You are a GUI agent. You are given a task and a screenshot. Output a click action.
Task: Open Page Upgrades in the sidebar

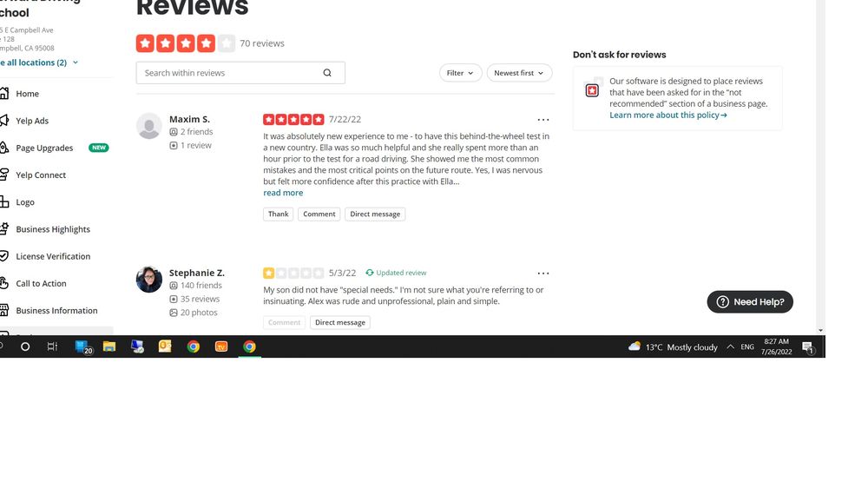click(x=44, y=148)
